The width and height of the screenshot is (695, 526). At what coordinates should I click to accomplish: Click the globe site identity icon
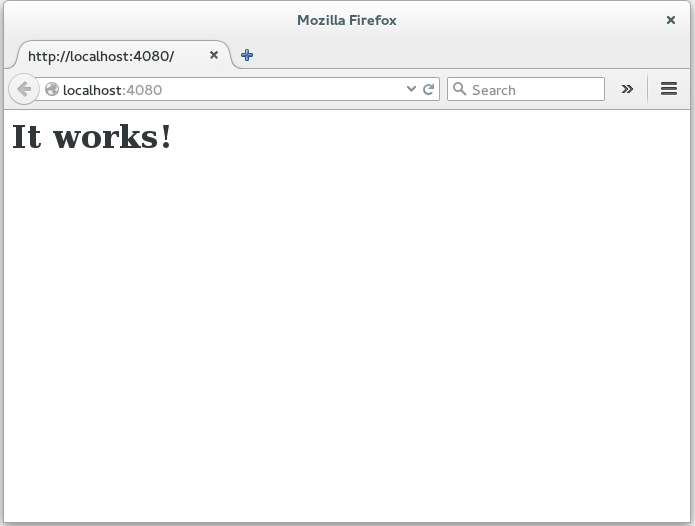click(52, 89)
